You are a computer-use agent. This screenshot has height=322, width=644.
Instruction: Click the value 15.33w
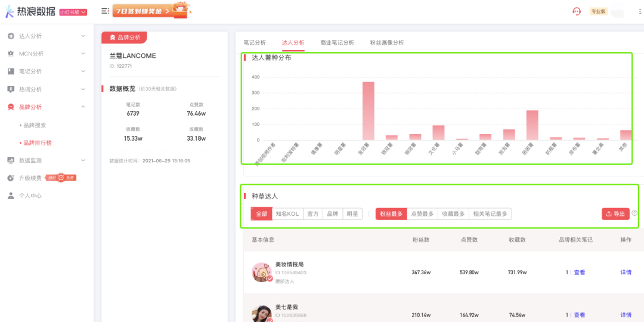coord(133,138)
